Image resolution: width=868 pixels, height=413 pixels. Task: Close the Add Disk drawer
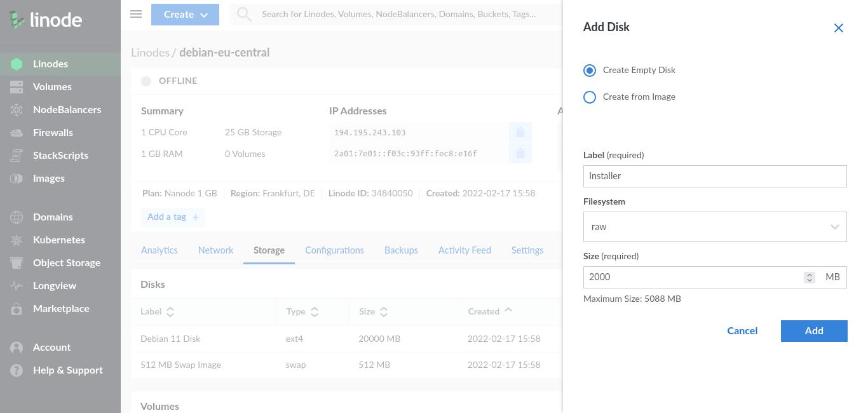click(x=839, y=28)
